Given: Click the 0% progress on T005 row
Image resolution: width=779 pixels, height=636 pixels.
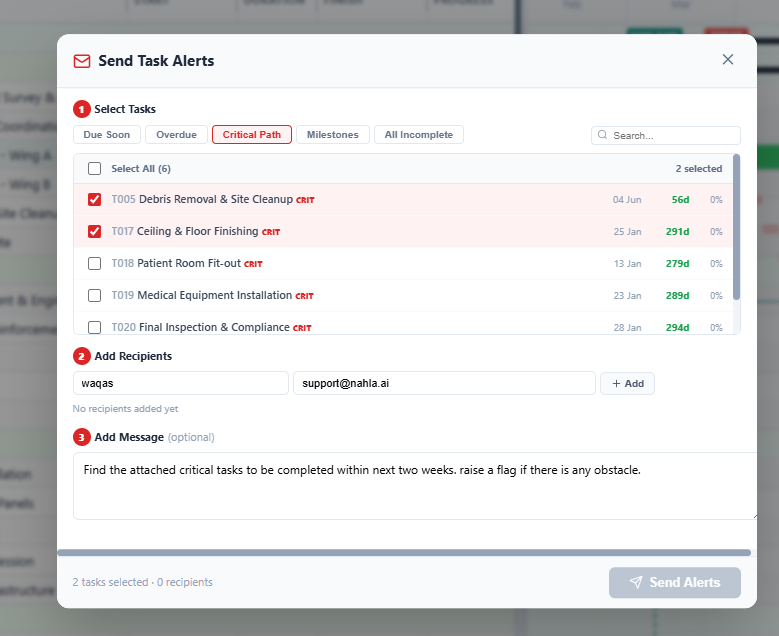Looking at the screenshot, I should [x=716, y=200].
